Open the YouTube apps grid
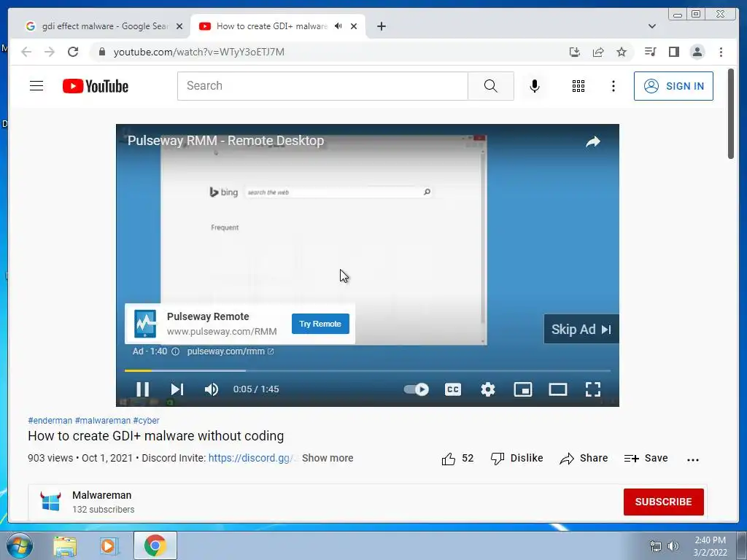747x560 pixels. (578, 86)
